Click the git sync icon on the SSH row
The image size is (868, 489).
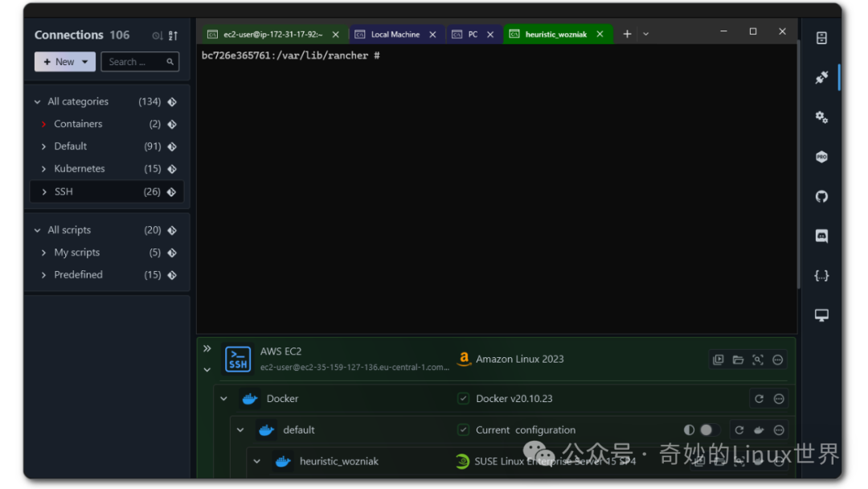[172, 191]
